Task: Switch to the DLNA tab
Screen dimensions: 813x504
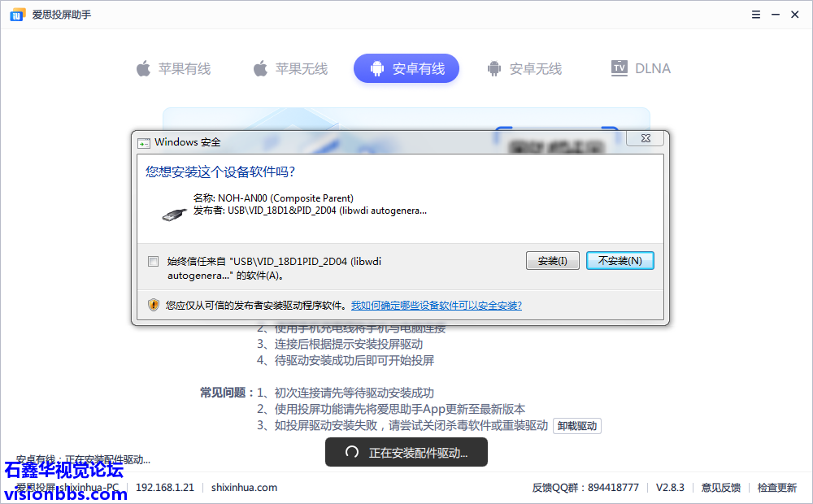Action: 641,68
